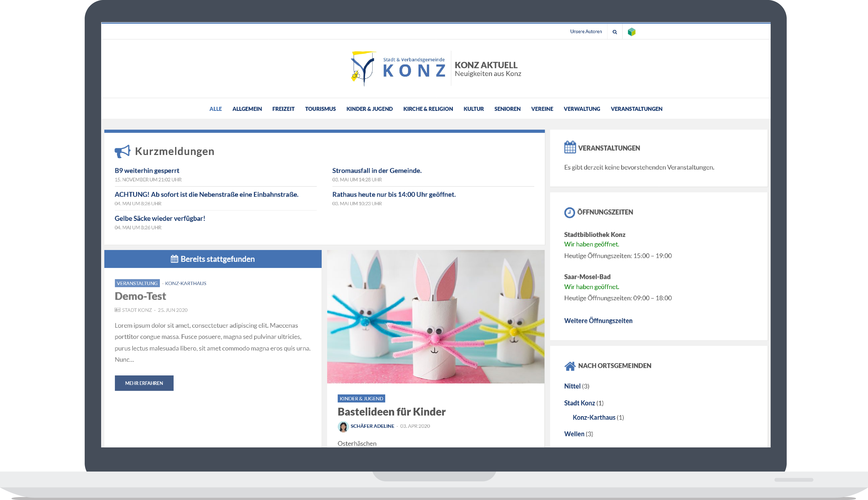The width and height of the screenshot is (868, 500).
Task: Click the calendar icon beside Bereits stattgefunden
Action: coord(174,259)
